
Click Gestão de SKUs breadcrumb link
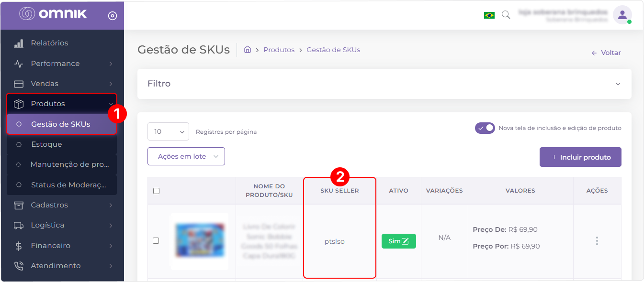[333, 50]
